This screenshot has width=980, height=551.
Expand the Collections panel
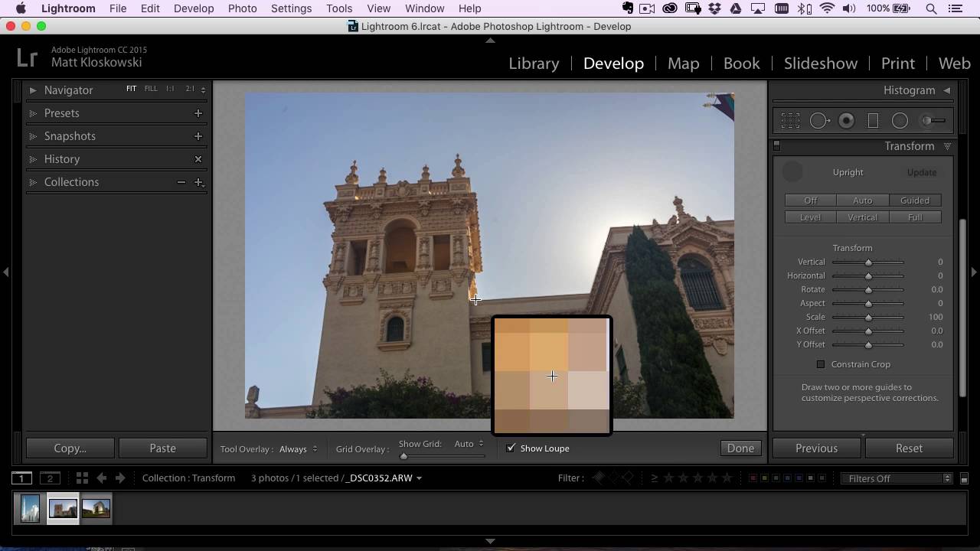33,182
